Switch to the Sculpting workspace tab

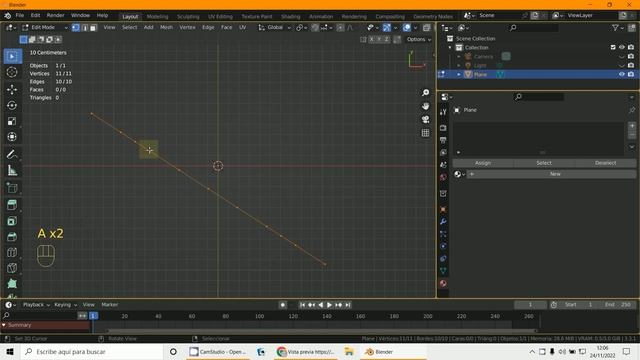[188, 17]
